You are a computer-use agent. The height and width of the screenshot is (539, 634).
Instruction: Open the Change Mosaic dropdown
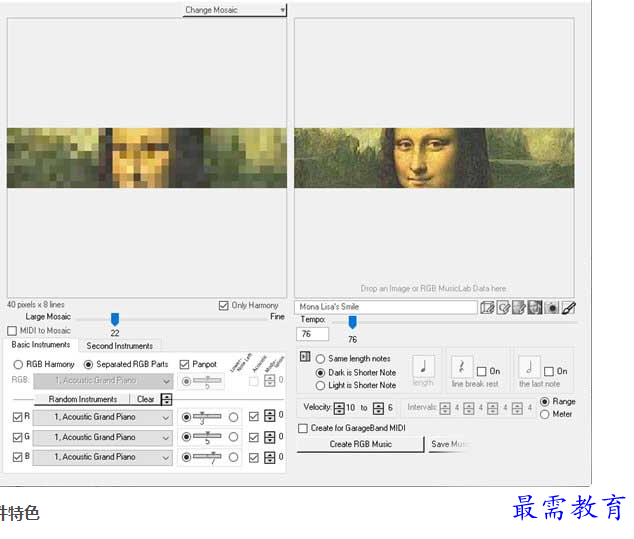(x=235, y=10)
